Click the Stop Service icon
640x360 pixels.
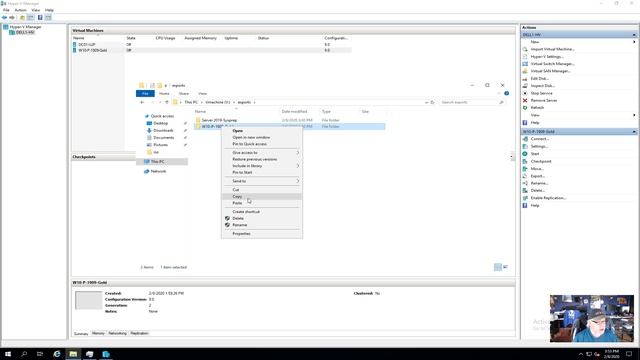coord(525,93)
